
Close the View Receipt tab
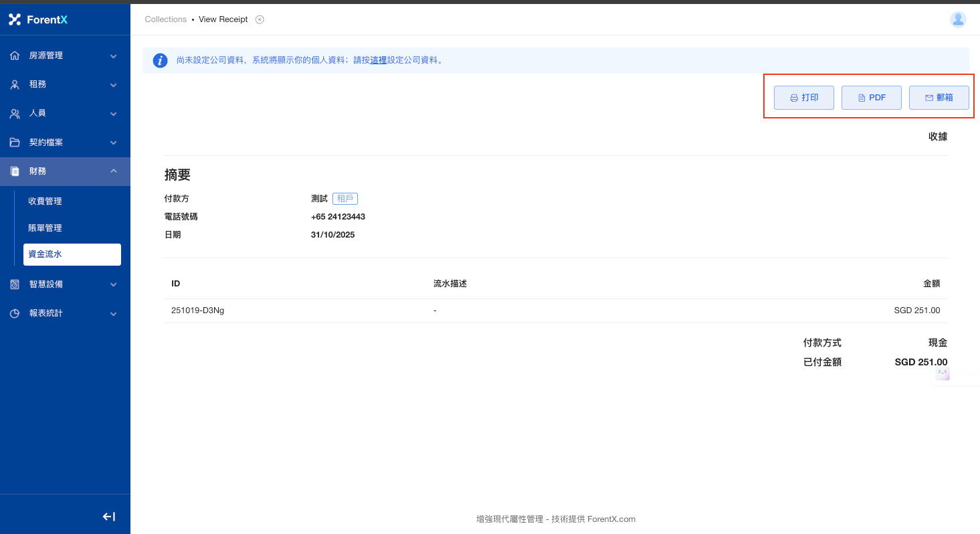pos(260,19)
